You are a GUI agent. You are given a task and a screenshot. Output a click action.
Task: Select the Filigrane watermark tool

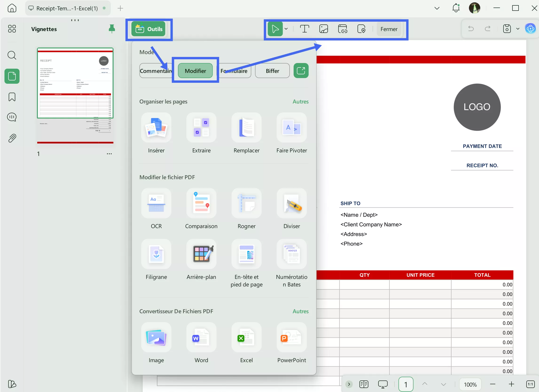pos(156,254)
